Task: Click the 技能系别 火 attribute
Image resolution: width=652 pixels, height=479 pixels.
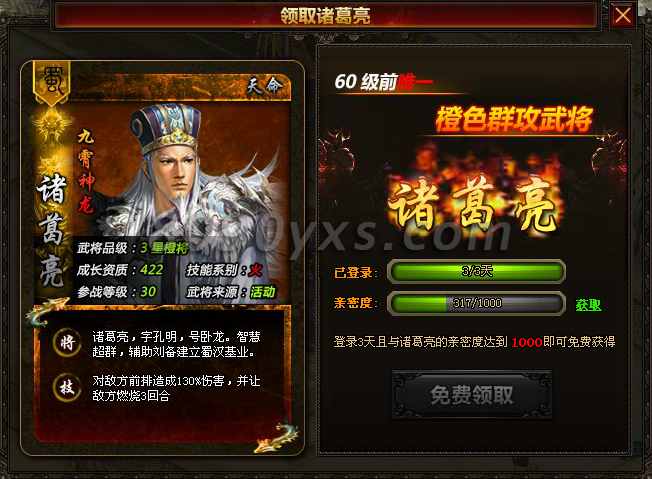Action: tap(224, 270)
